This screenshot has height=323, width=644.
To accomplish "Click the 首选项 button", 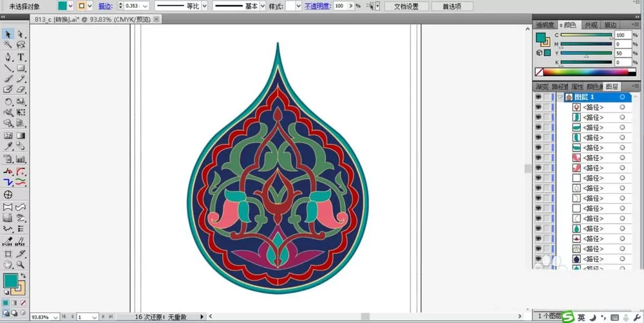I will (452, 6).
